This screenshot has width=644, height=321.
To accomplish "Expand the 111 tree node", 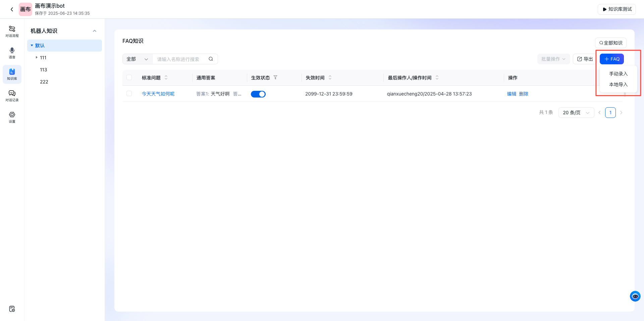I will tap(37, 58).
